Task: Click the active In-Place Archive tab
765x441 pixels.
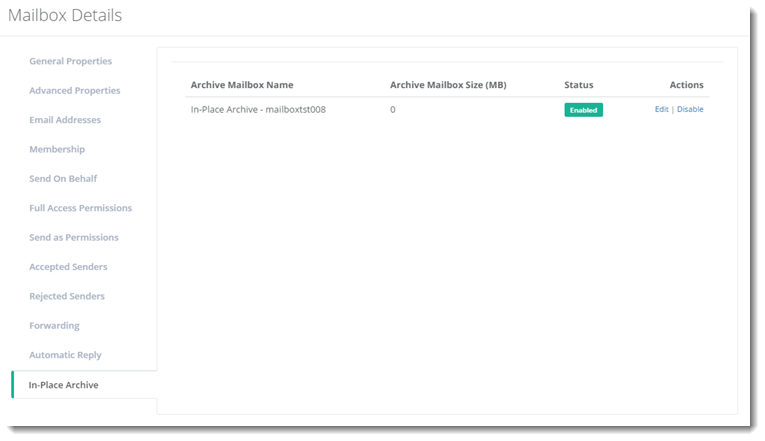Action: tap(63, 385)
